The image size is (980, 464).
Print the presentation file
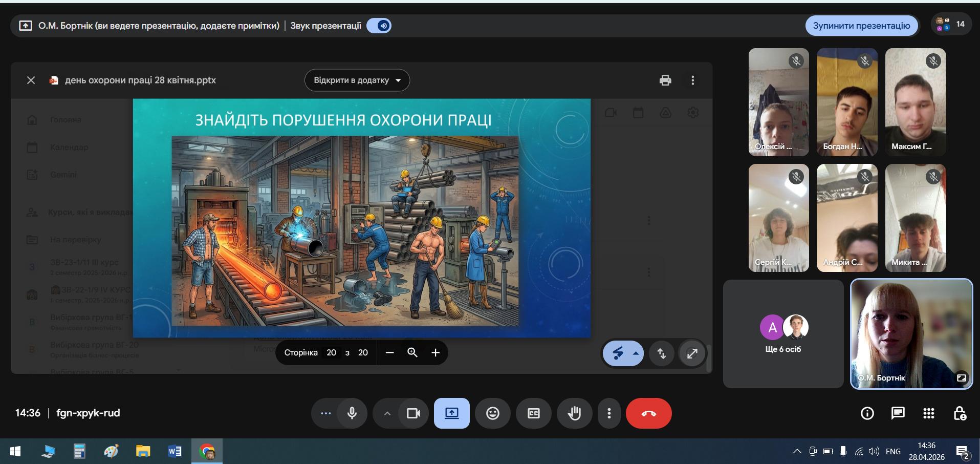665,80
